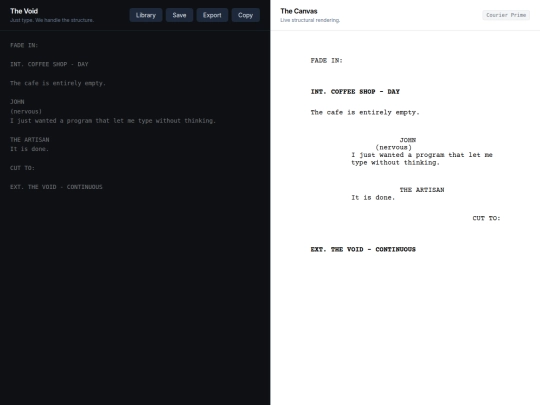Click 'It is done.' dialogue in Canvas

373,198
